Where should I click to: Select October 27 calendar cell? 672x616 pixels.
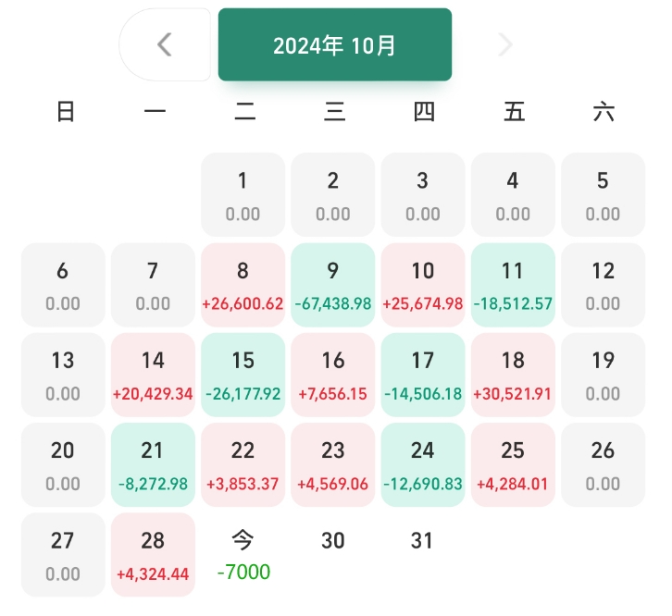coord(63,555)
